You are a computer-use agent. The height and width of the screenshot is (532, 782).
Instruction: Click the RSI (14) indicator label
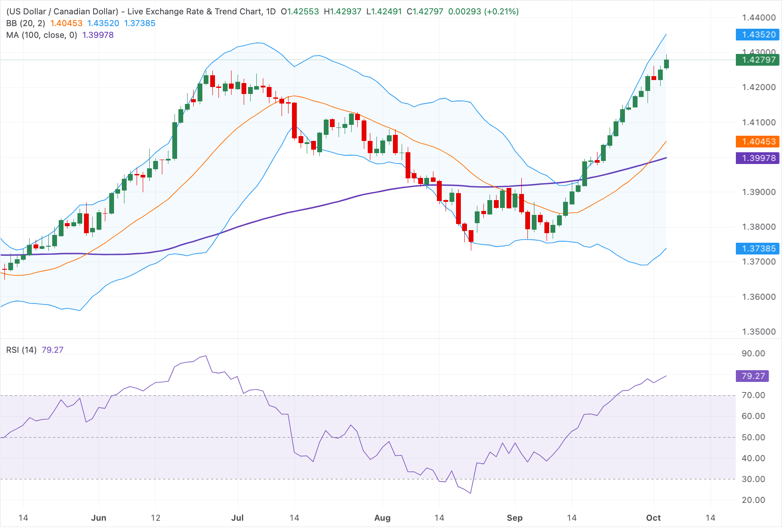21,350
